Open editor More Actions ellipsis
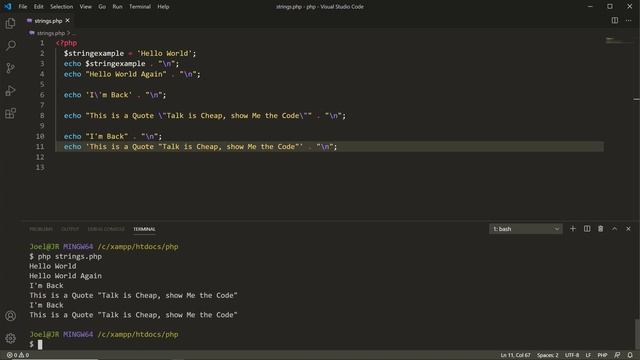Viewport: 640px width, 360px height. click(628, 20)
